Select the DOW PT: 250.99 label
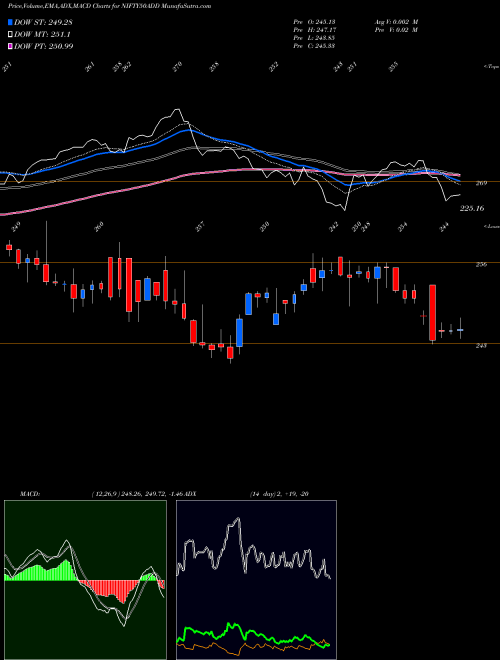 click(x=44, y=46)
